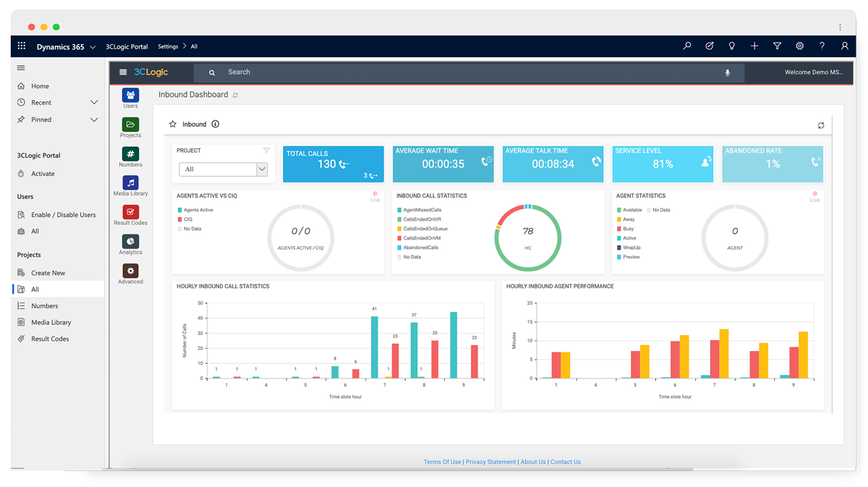Click the inbound call statistics donut chart

point(528,238)
